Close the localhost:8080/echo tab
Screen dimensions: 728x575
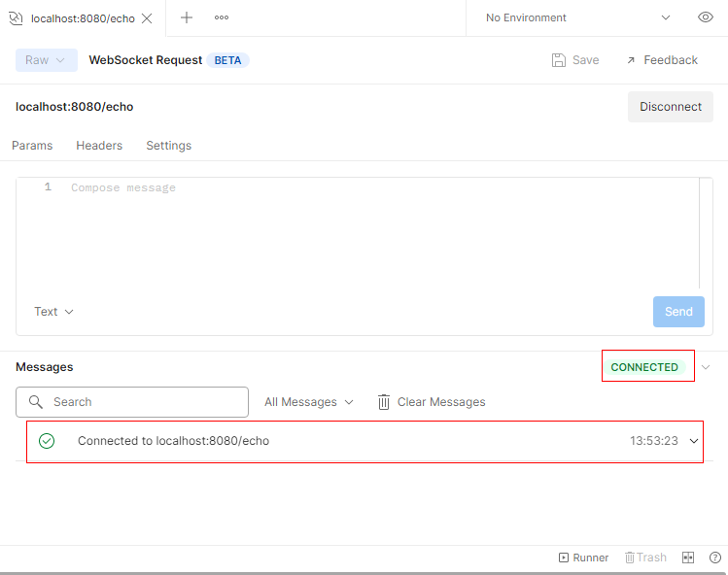click(147, 18)
